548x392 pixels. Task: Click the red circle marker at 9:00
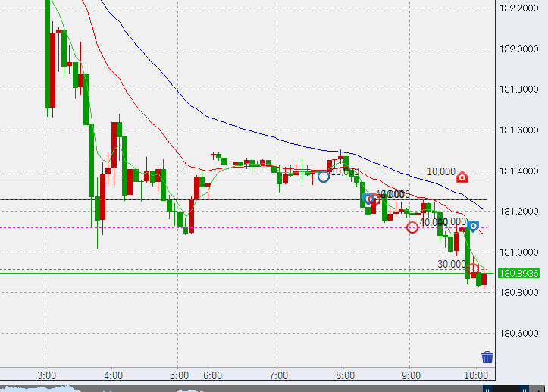412,227
